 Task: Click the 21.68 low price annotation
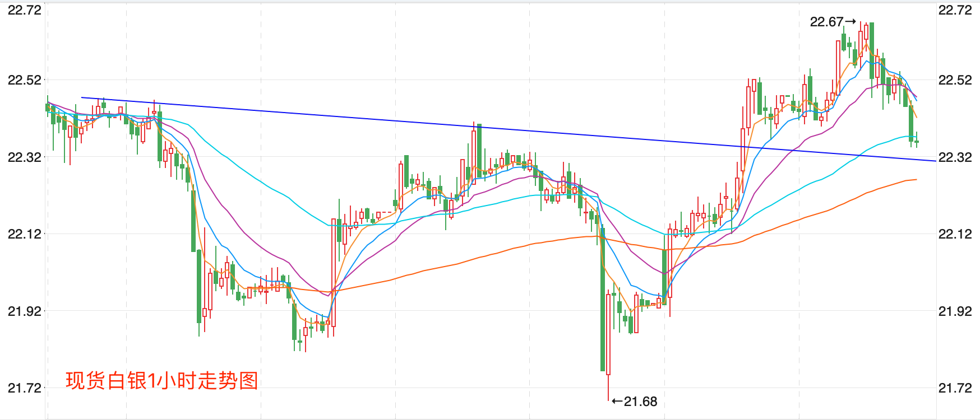click(x=640, y=402)
